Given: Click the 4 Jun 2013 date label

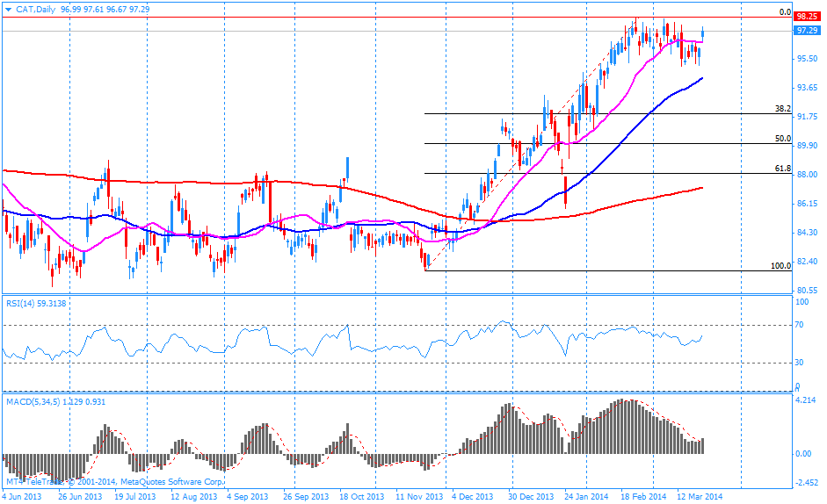Looking at the screenshot, I should [22, 497].
